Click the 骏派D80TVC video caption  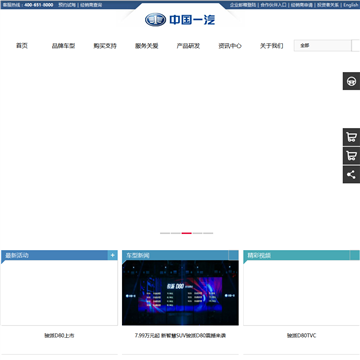tap(301, 336)
